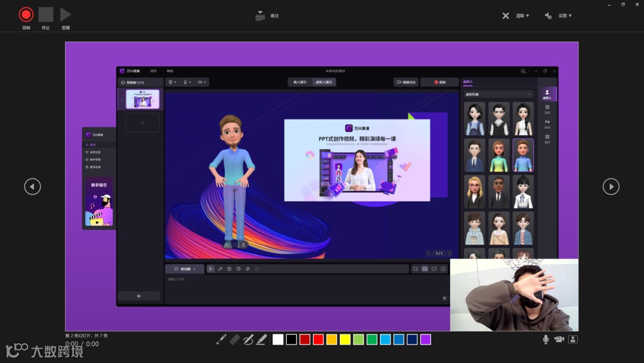Advance to the next slide arrow

611,187
